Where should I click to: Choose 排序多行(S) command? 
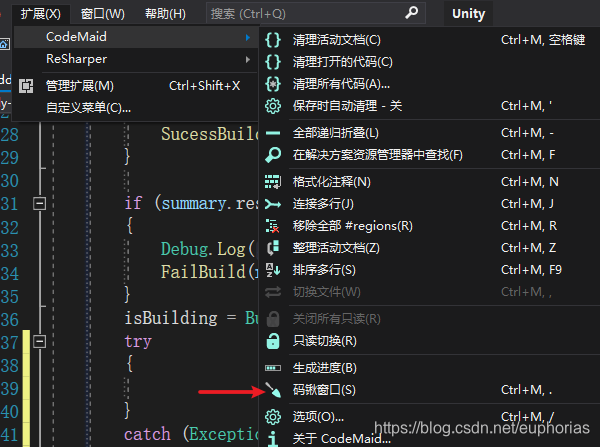point(429,270)
